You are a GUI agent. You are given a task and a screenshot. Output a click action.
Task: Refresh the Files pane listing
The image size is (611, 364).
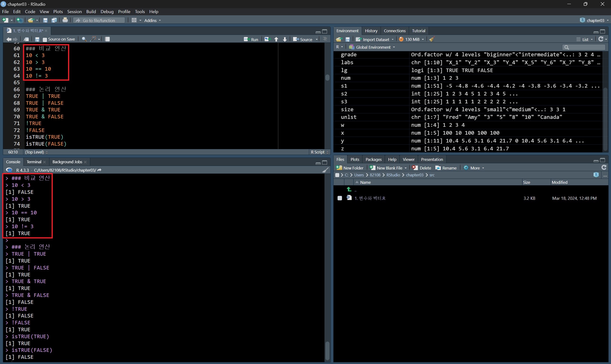(604, 168)
